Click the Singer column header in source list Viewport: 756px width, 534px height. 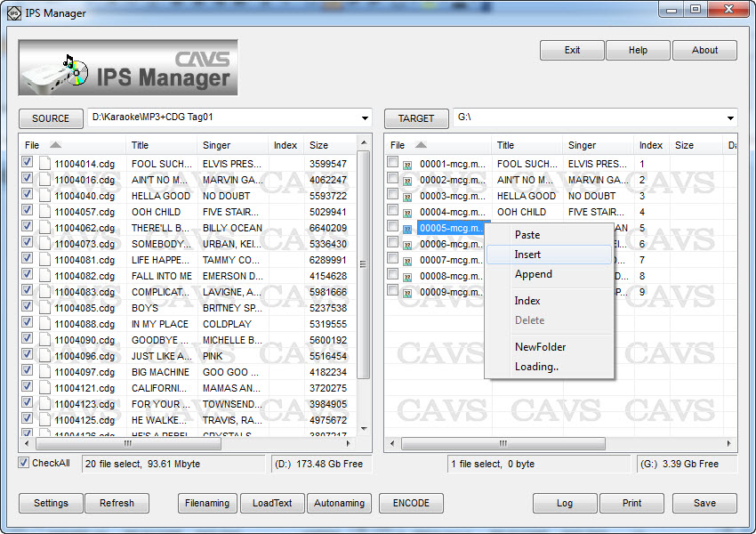(x=216, y=145)
